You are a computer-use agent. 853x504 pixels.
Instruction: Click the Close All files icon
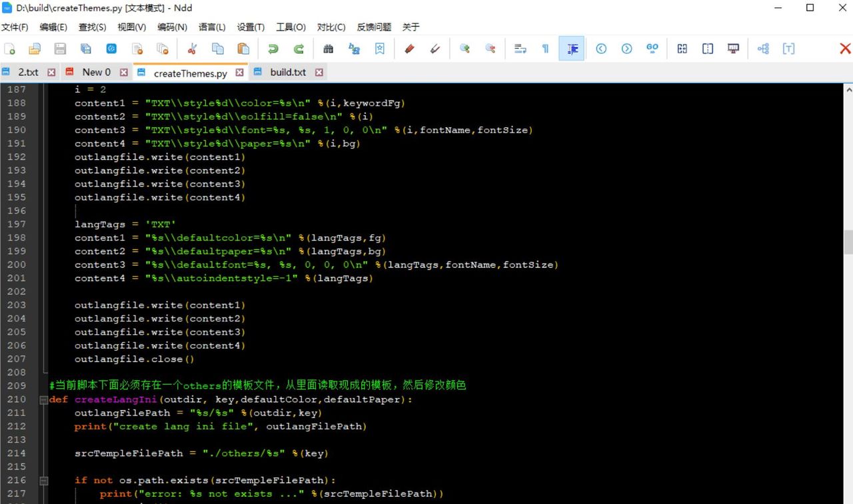pyautogui.click(x=163, y=49)
